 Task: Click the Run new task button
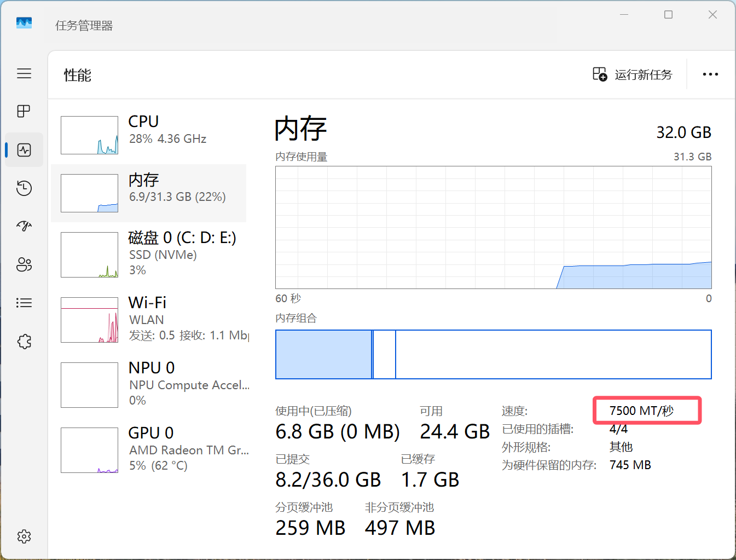[x=633, y=74]
